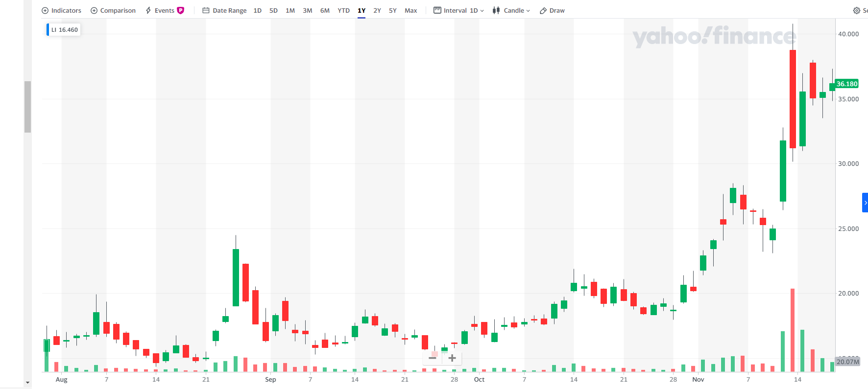Click the Nov date axis label
The height and width of the screenshot is (389, 868).
[x=698, y=379]
